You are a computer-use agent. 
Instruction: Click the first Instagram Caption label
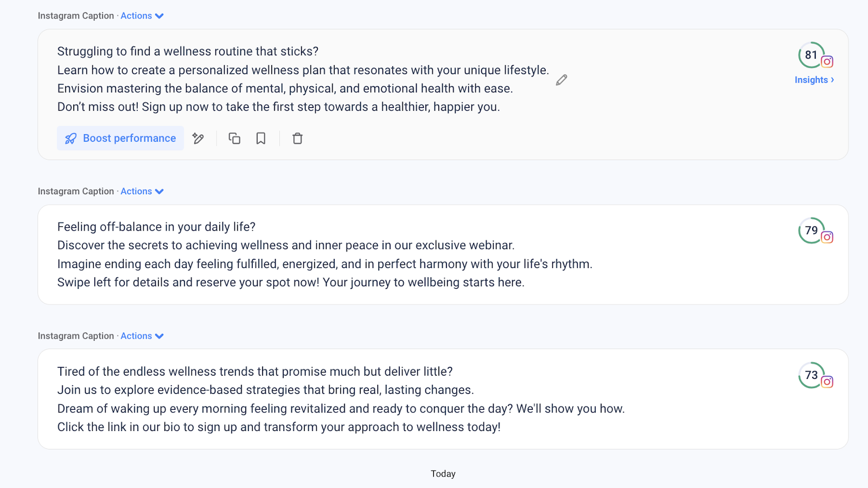pyautogui.click(x=76, y=16)
